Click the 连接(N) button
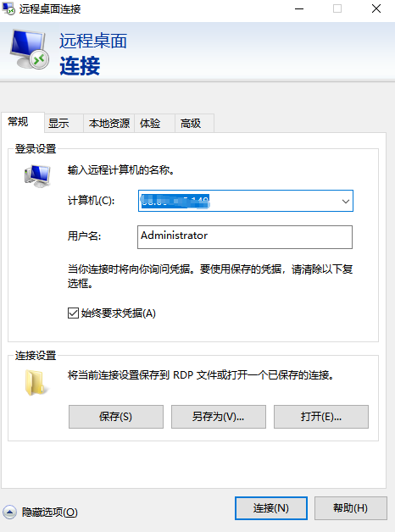The image size is (395, 532). point(271,508)
